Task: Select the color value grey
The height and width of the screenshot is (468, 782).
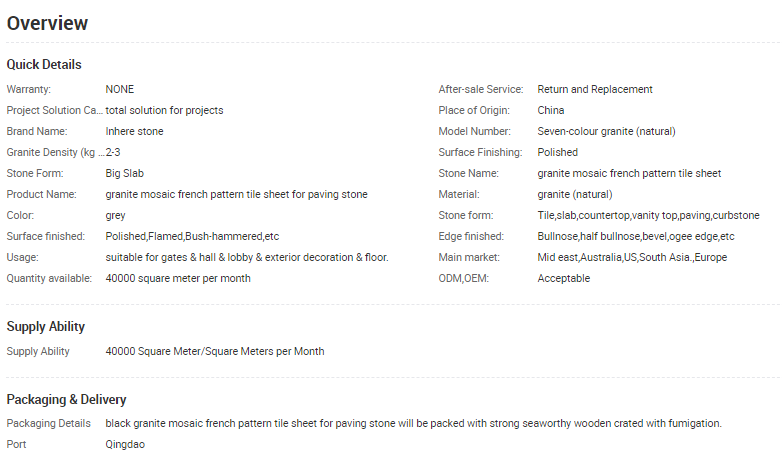Action: click(115, 215)
